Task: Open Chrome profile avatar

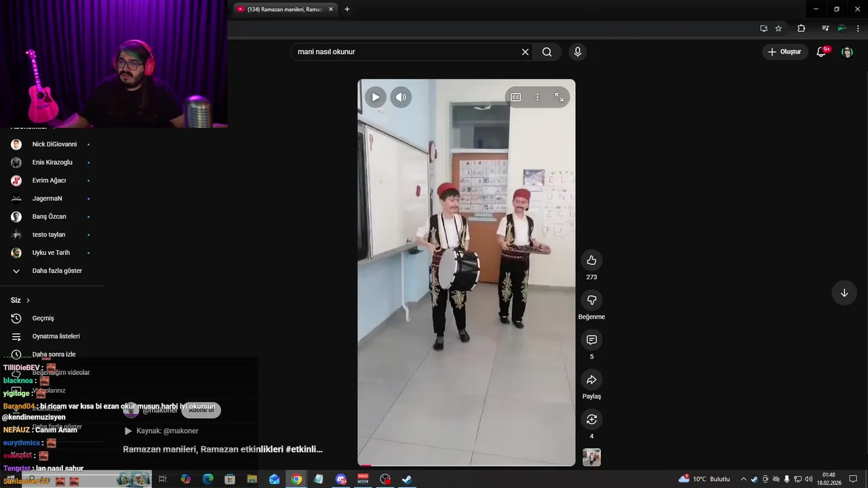Action: pos(842,28)
